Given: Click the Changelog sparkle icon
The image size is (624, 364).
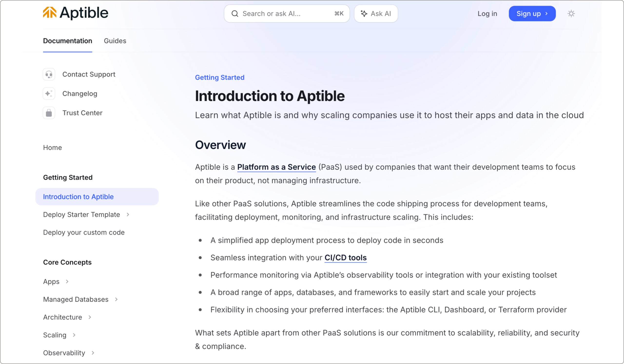Looking at the screenshot, I should 49,94.
